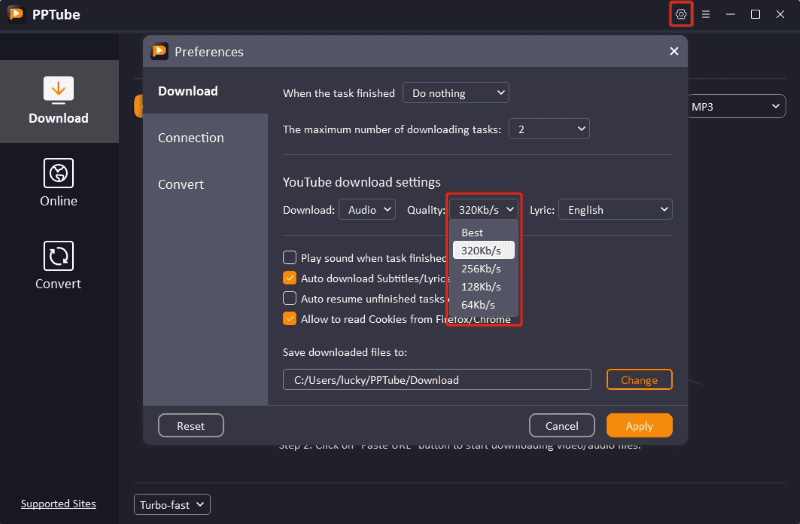This screenshot has width=800, height=524.
Task: Open the hamburger menu icon
Action: [x=706, y=14]
